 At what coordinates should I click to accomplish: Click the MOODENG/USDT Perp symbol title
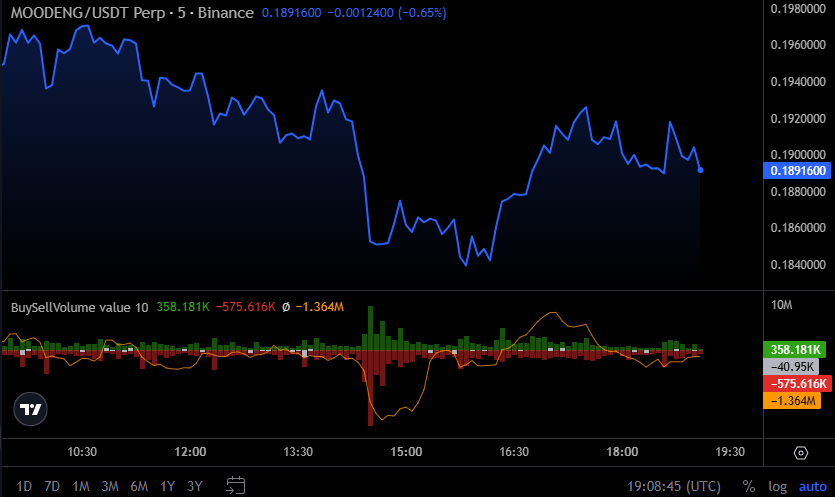click(88, 13)
